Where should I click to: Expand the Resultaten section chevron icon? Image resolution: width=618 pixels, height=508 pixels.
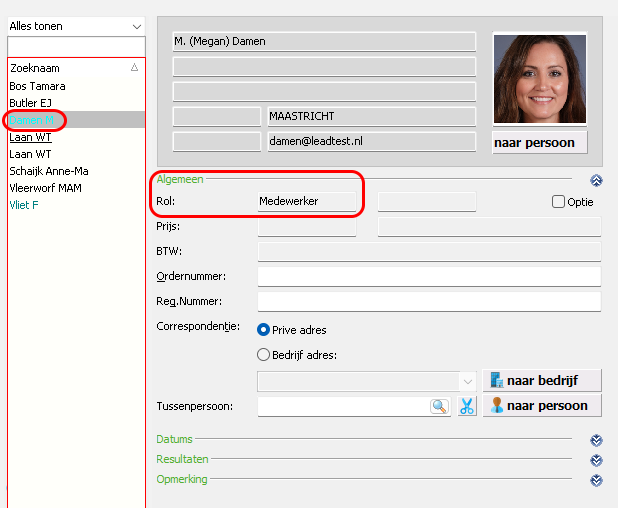[596, 460]
